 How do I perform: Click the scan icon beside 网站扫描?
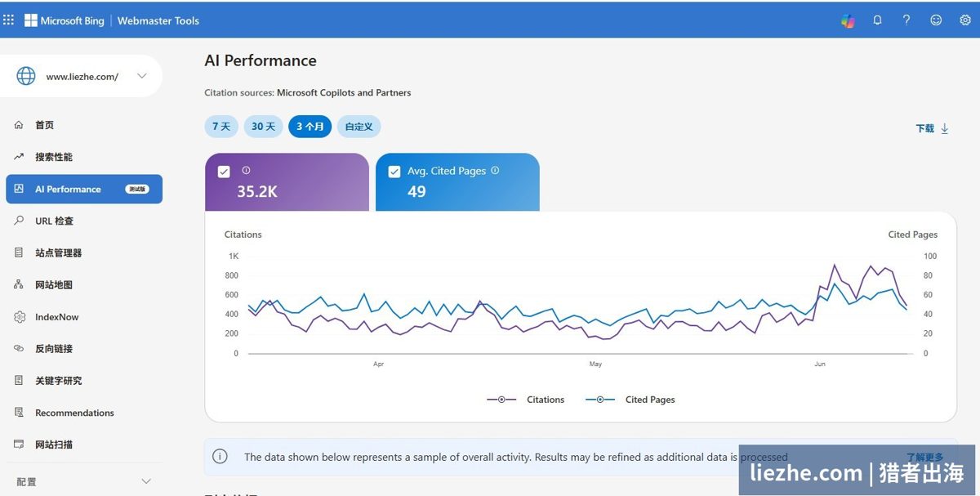click(19, 445)
